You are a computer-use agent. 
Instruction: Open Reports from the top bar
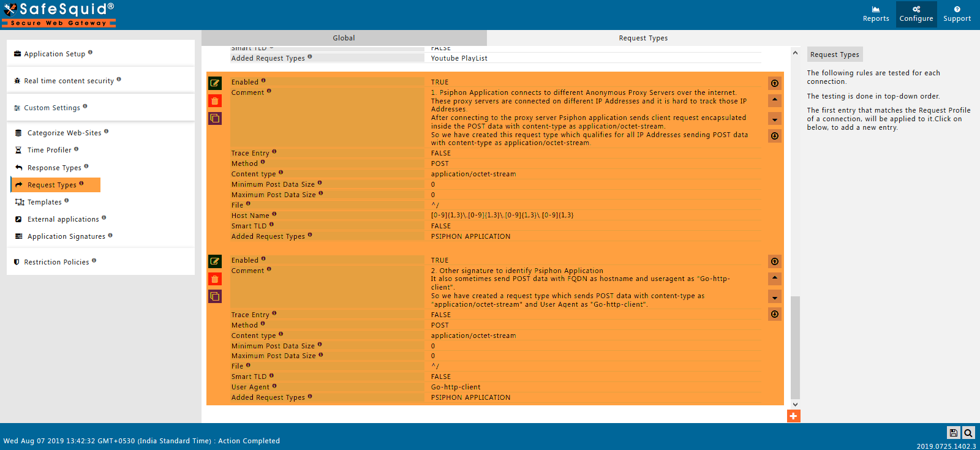tap(876, 14)
